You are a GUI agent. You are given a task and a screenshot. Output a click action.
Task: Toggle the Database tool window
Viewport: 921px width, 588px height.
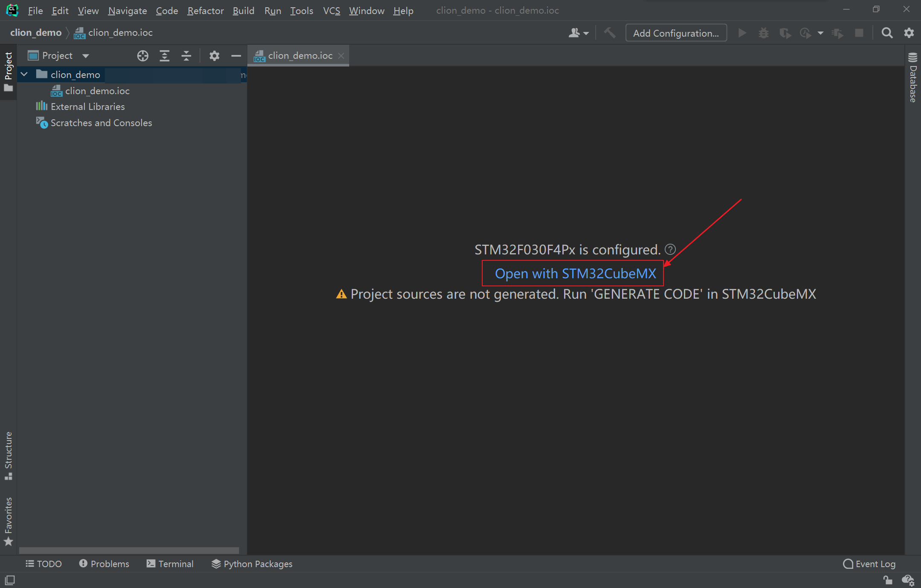coord(912,78)
